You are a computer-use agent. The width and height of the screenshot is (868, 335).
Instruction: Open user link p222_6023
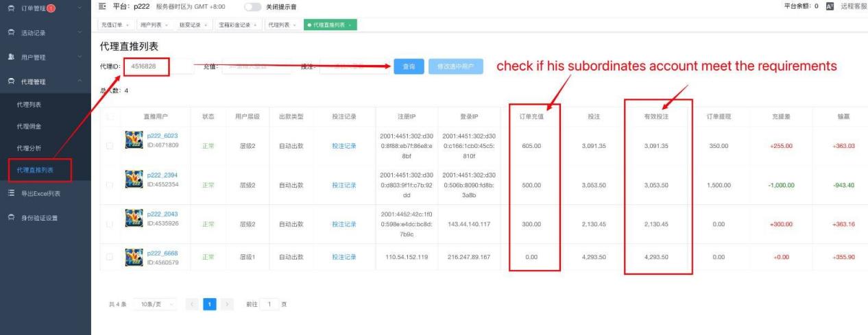coord(162,136)
